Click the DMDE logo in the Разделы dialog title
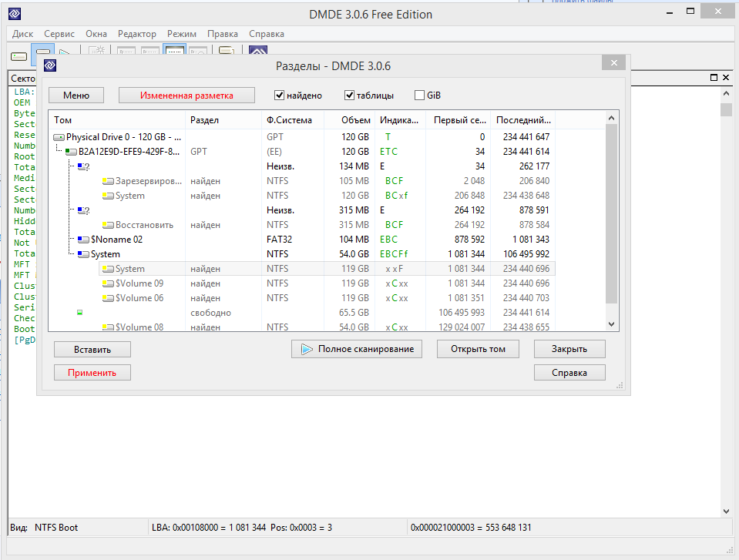 click(50, 65)
